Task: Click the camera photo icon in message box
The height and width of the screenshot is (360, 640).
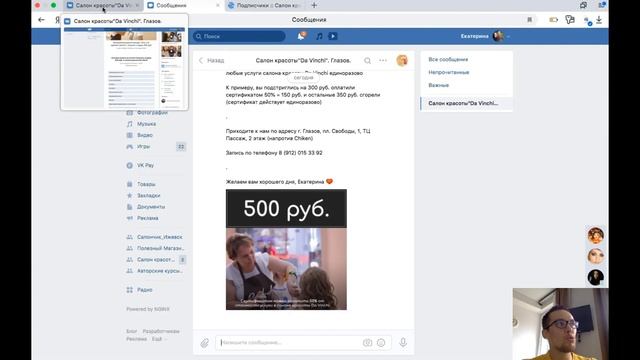Action: click(367, 343)
